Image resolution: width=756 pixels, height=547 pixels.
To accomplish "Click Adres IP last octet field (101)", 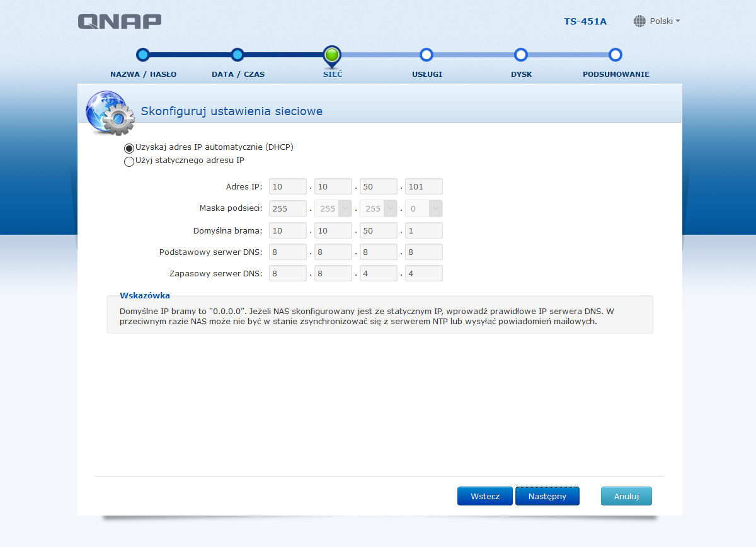I will click(424, 186).
